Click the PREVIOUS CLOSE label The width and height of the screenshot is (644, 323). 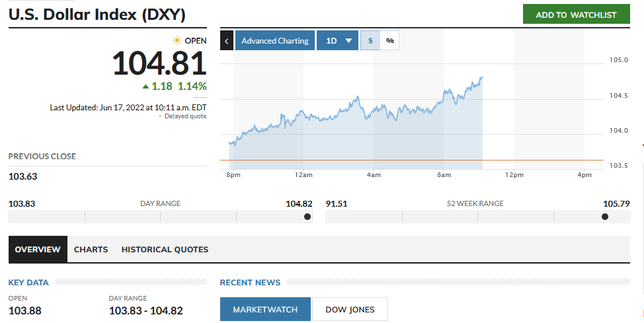[x=42, y=157]
